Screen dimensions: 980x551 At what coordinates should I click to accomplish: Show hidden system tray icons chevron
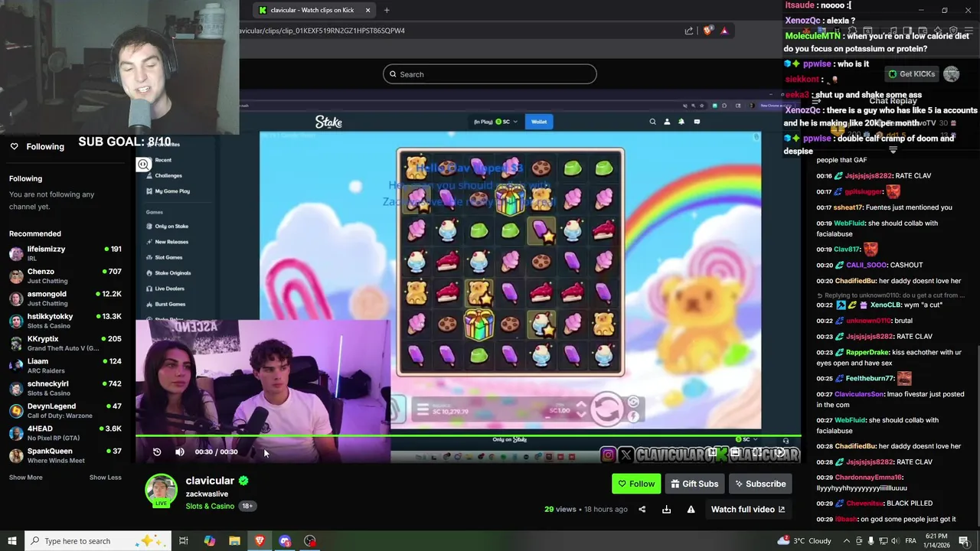coord(846,541)
